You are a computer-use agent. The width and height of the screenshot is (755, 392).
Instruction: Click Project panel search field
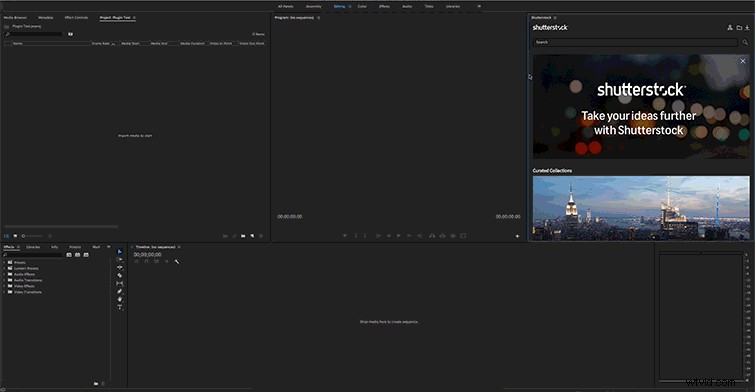(33, 34)
